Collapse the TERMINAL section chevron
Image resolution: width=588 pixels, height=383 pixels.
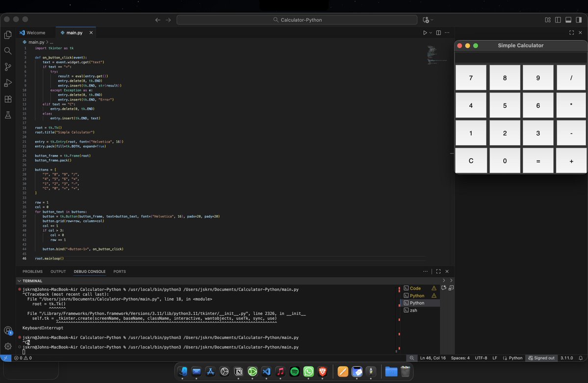[19, 281]
